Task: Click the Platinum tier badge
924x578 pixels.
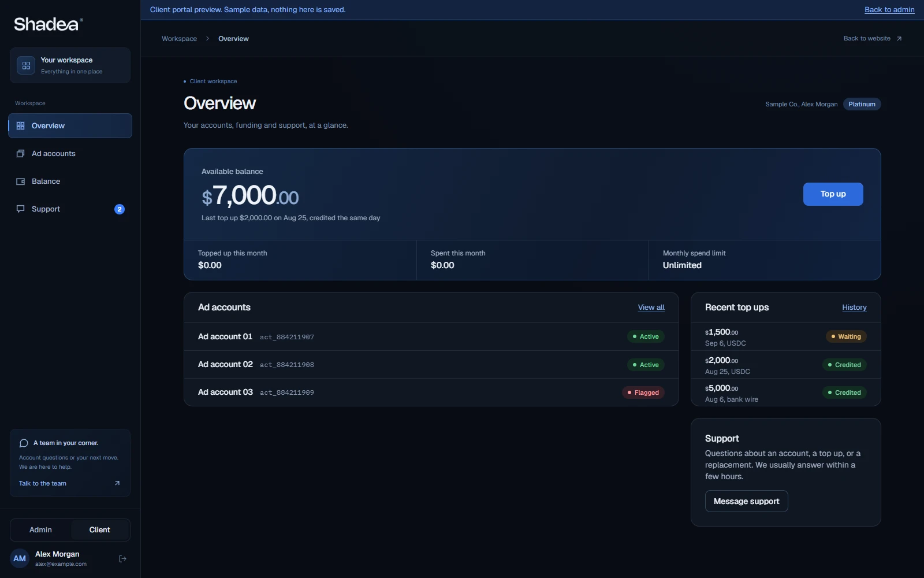Action: click(862, 104)
